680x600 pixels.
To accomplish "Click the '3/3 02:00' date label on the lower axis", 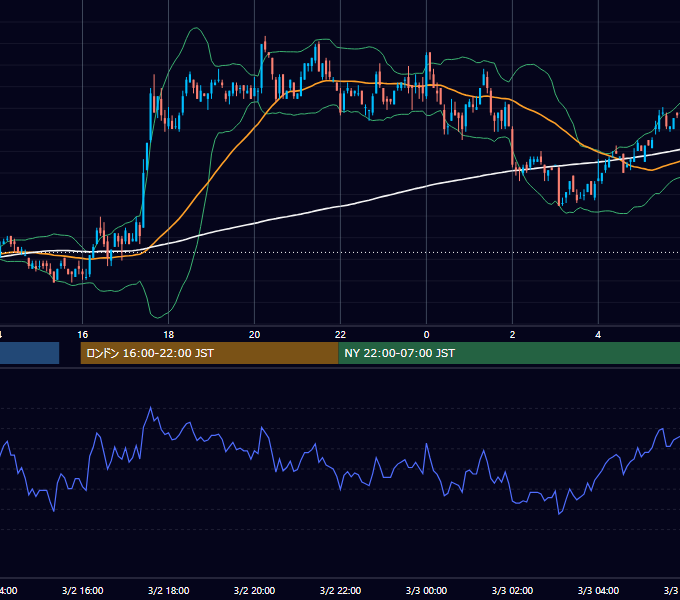I will coord(512,590).
